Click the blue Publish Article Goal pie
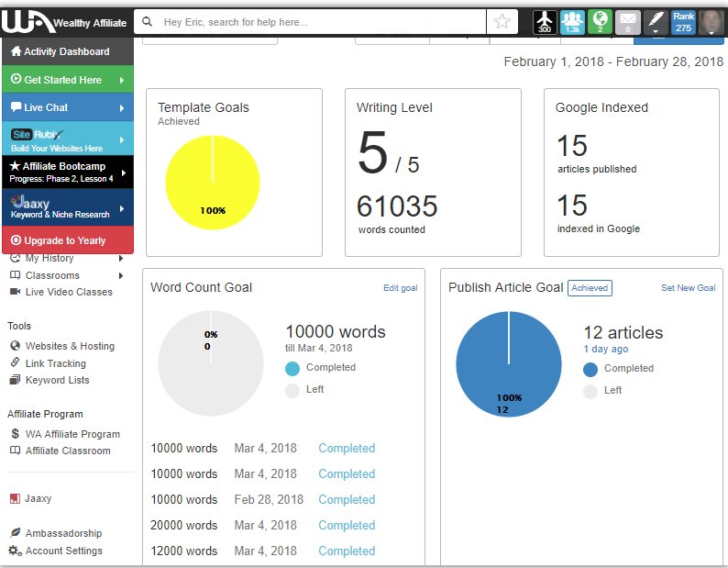The width and height of the screenshot is (728, 568). point(508,363)
